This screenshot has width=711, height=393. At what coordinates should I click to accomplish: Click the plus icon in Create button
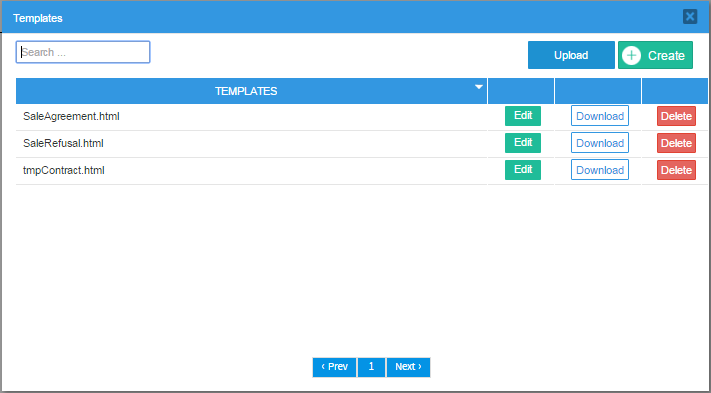pyautogui.click(x=631, y=55)
